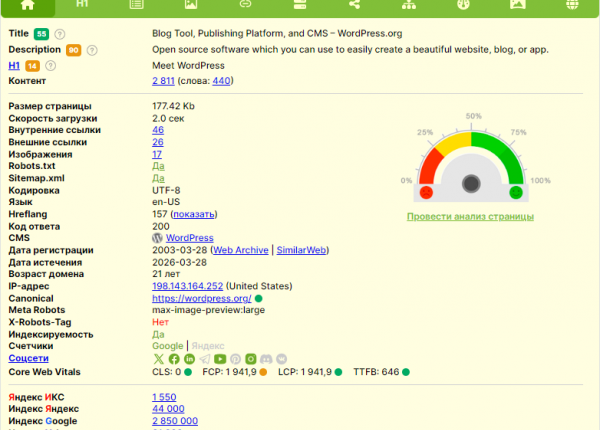
Task: Open the Соцсети link
Action: click(28, 358)
